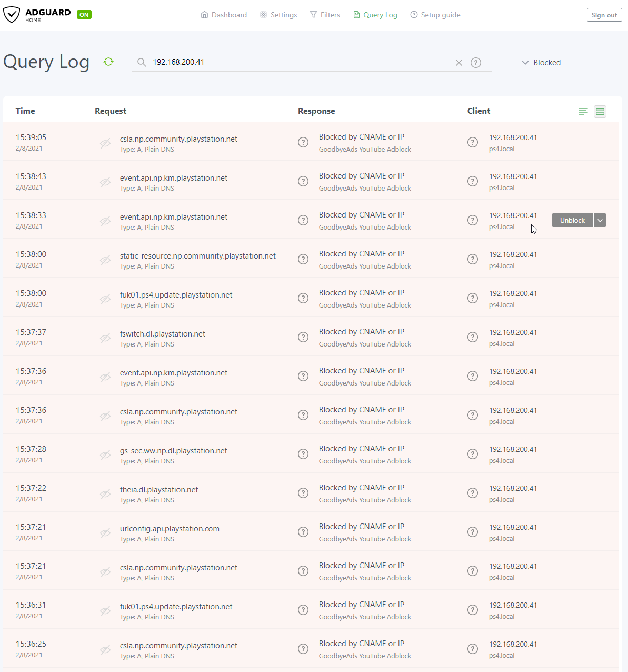The width and height of the screenshot is (628, 672).
Task: Click crossed-eye icon for urlconfig.api.playstation.com
Action: (x=105, y=533)
